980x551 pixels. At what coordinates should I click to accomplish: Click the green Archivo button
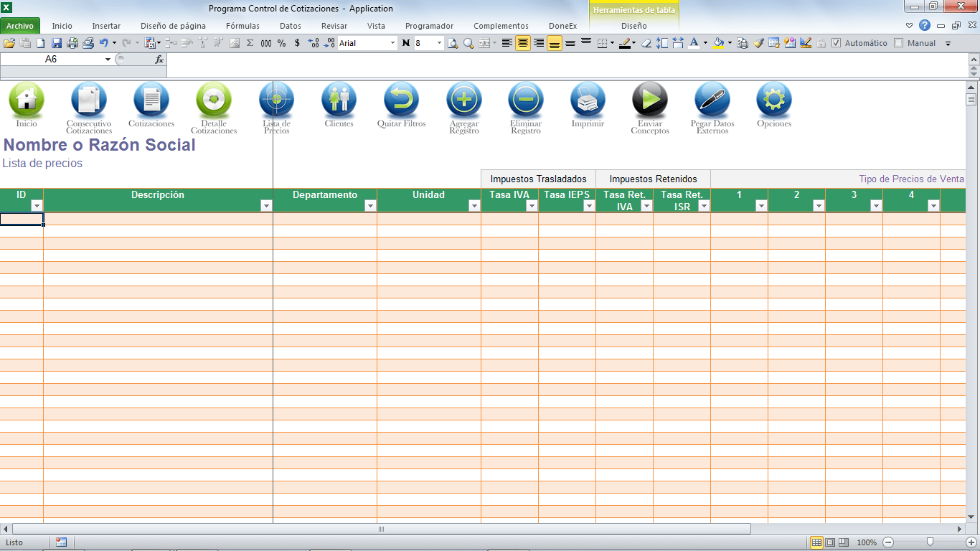click(20, 26)
